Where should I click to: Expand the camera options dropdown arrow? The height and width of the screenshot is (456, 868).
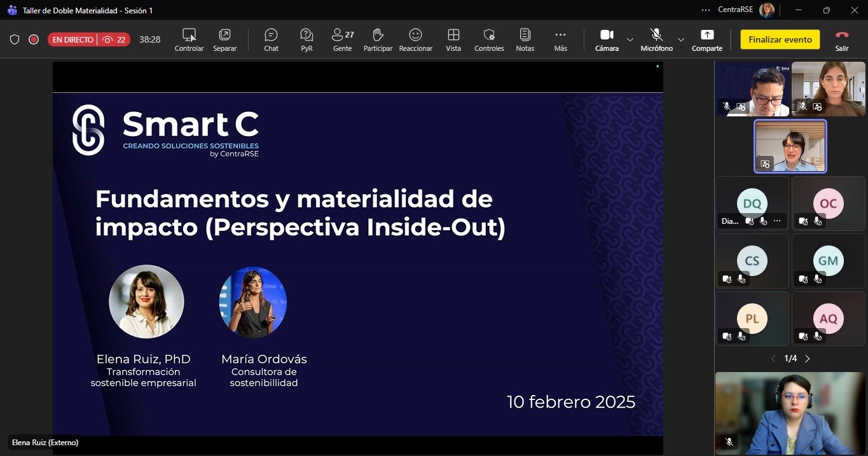(630, 39)
